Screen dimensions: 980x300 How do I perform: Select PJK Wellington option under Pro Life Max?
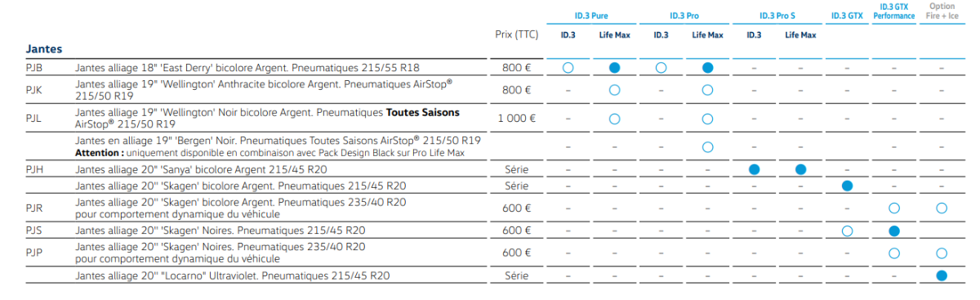(708, 90)
